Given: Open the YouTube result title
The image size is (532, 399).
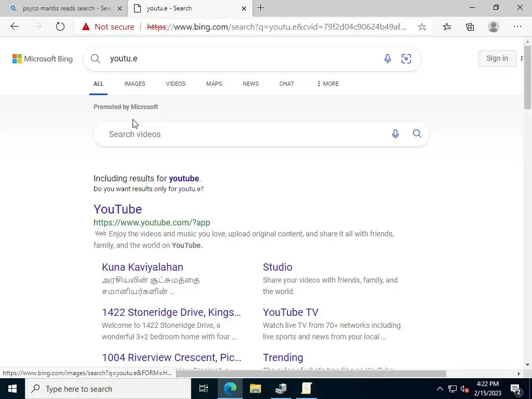Looking at the screenshot, I should click(x=118, y=209).
